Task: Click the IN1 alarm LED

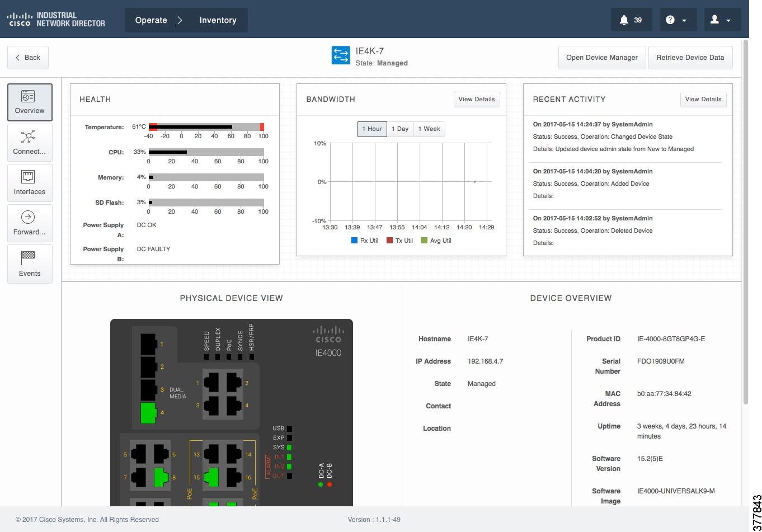Action: pyautogui.click(x=289, y=457)
